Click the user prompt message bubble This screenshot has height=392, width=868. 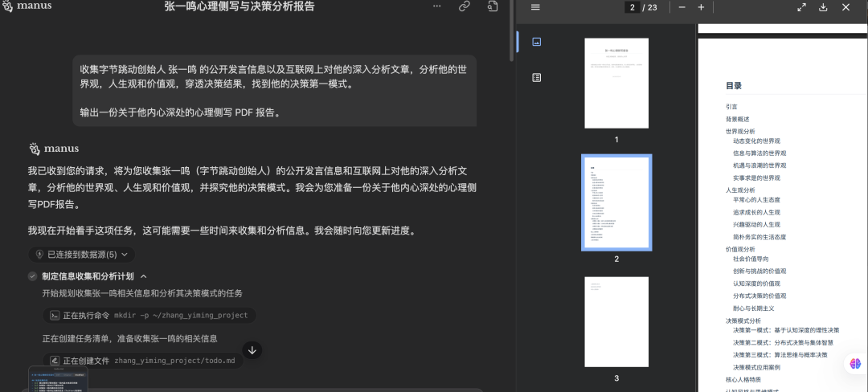tap(275, 91)
